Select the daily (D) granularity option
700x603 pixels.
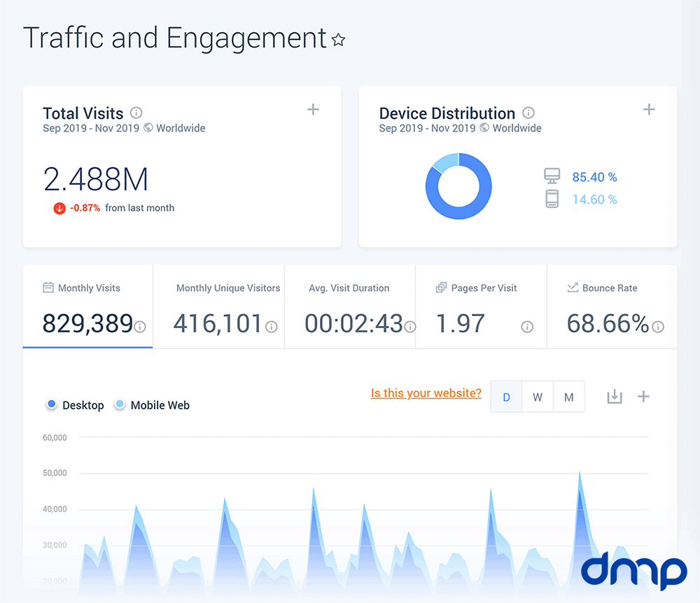506,397
